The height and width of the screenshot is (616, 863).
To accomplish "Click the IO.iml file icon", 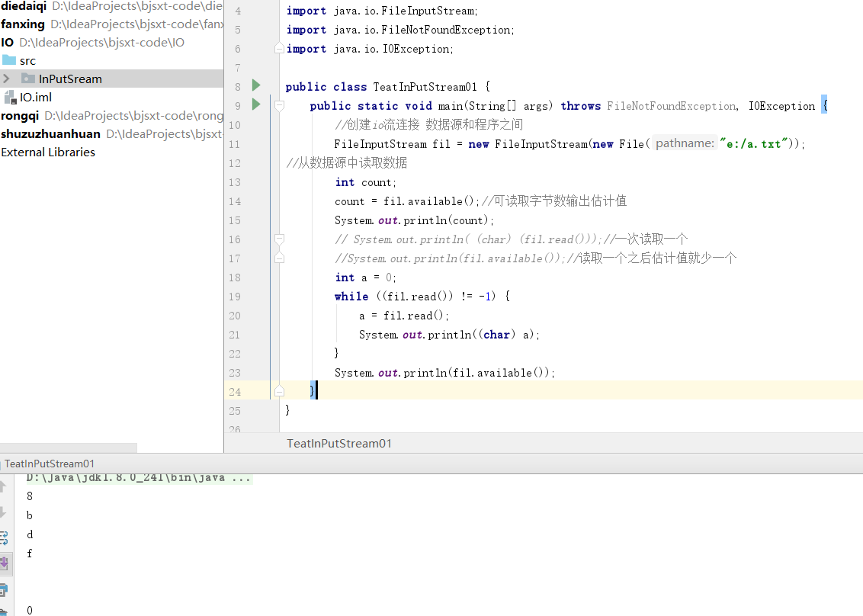I will click(10, 98).
